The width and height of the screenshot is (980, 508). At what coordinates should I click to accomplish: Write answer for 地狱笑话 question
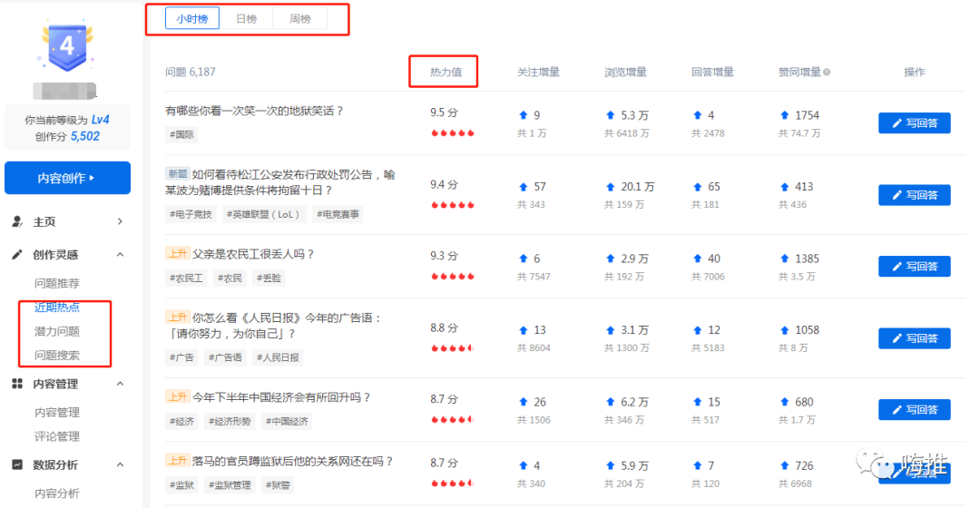pos(915,123)
